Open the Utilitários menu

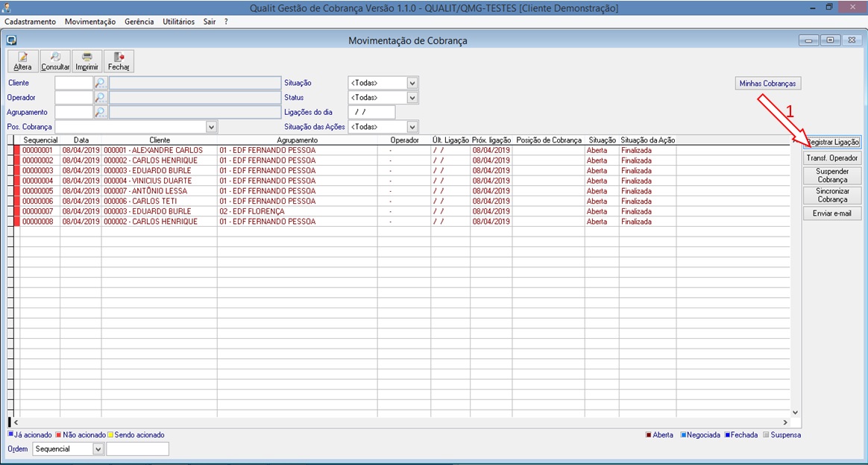point(179,22)
